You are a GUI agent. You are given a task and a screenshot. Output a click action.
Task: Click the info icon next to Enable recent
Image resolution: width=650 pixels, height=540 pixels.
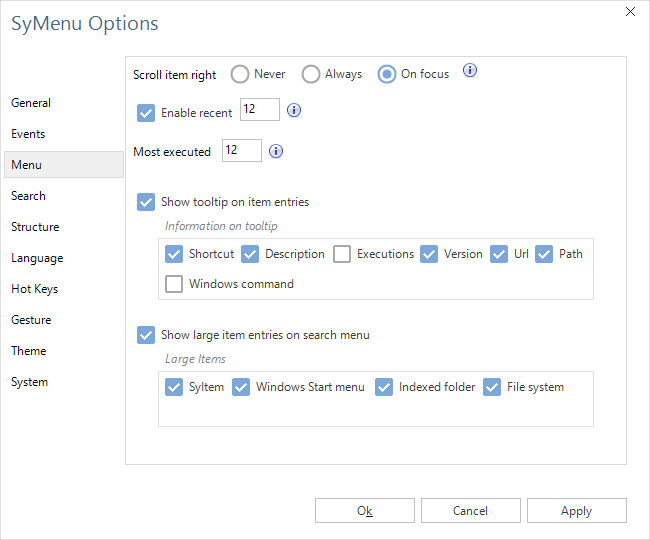point(294,110)
